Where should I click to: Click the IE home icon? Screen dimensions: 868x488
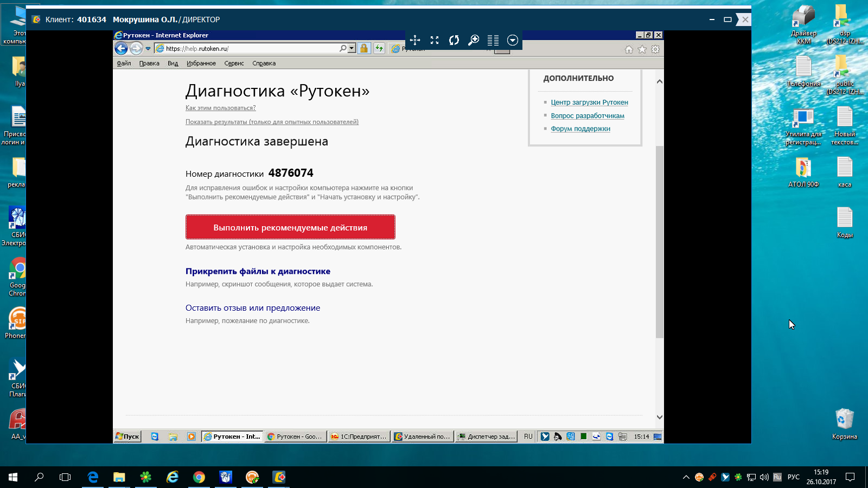(629, 49)
